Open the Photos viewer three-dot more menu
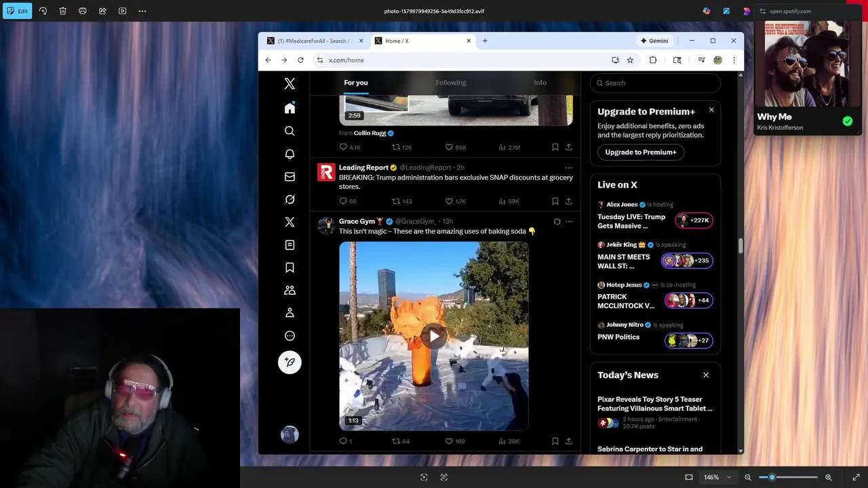The width and height of the screenshot is (868, 488). pos(142,11)
